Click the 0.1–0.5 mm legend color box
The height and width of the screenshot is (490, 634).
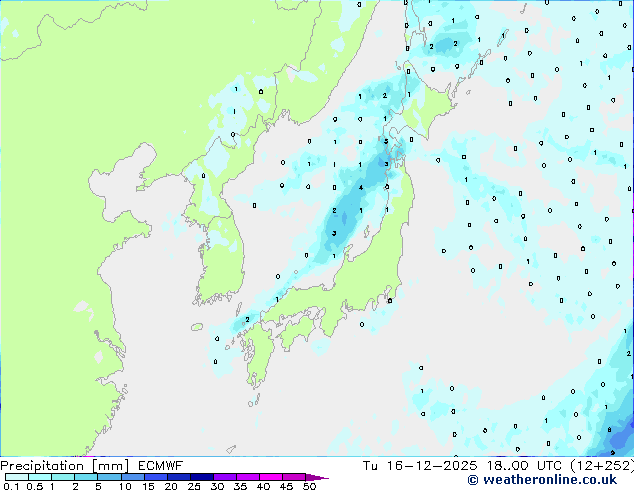17,477
